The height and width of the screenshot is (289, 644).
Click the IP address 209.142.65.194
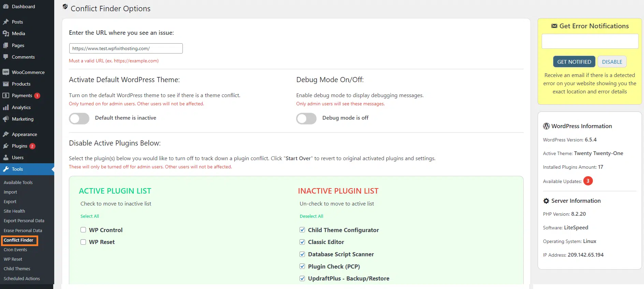585,255
